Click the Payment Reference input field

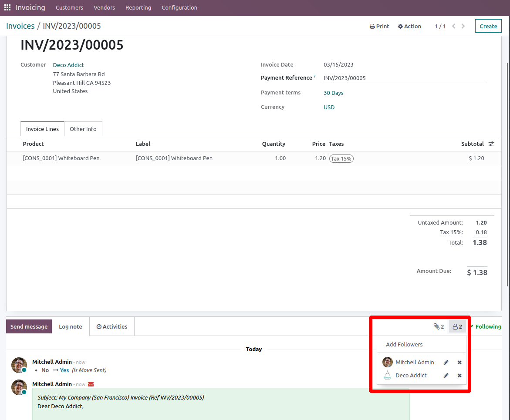coord(405,78)
